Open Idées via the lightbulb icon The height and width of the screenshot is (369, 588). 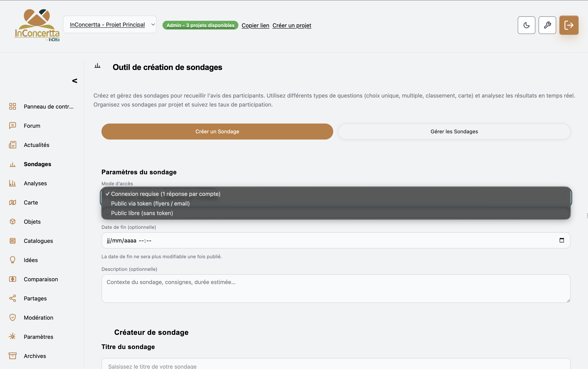[x=13, y=260]
